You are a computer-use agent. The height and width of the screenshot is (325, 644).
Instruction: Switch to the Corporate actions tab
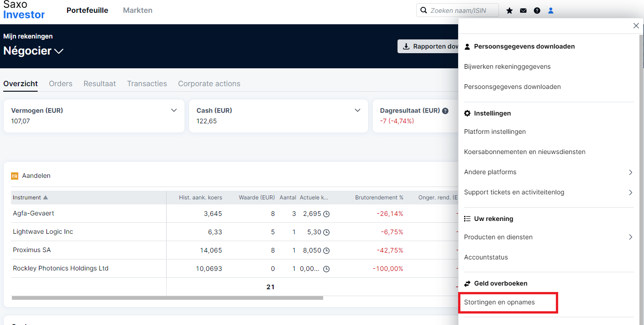209,83
